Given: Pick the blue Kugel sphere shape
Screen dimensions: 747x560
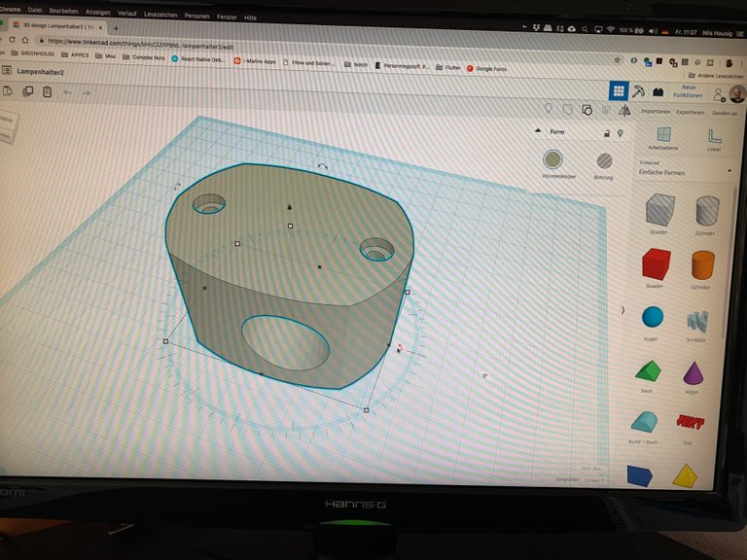Looking at the screenshot, I should coord(653,317).
